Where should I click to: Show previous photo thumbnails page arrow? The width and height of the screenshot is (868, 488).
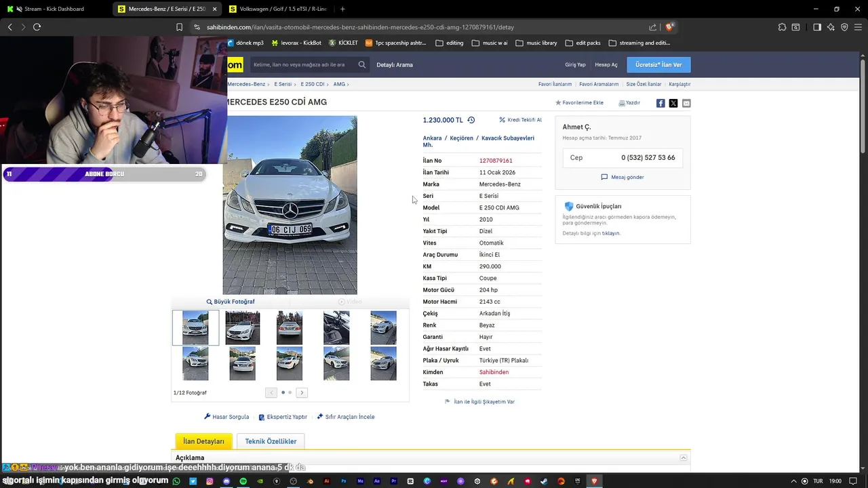click(271, 392)
